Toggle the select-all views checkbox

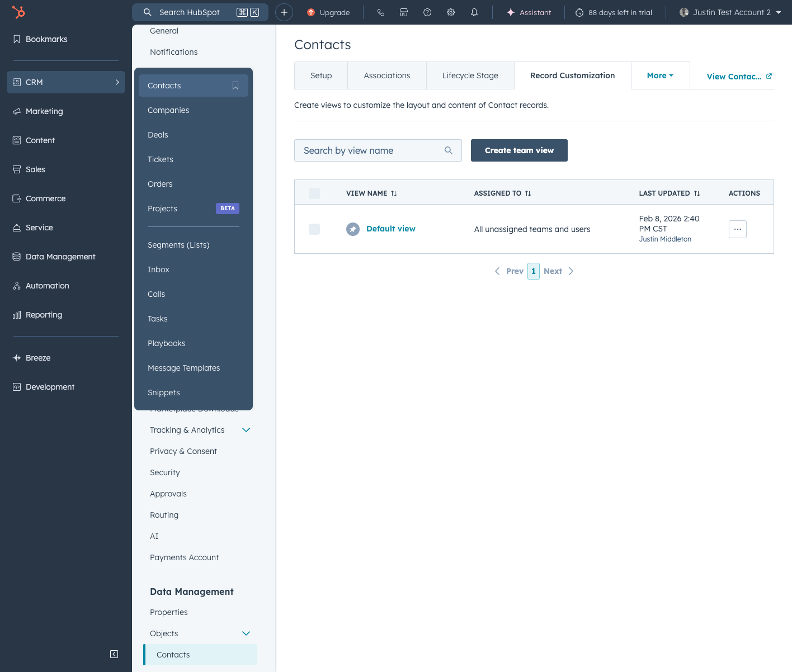point(314,193)
